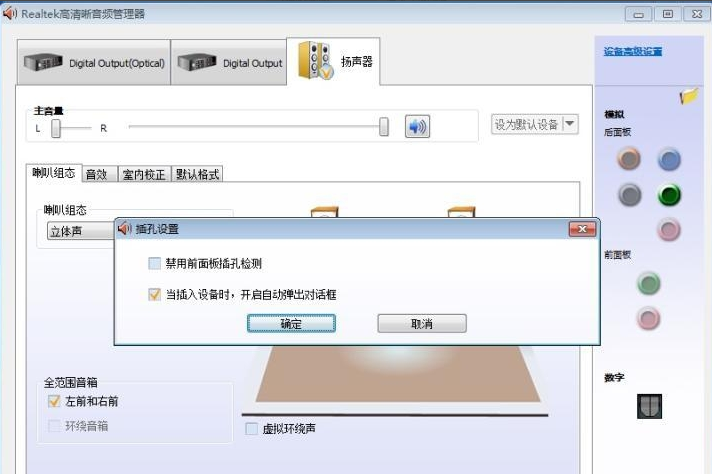Enable the 虚拟环绕声 checkbox
712x474 pixels.
251,428
